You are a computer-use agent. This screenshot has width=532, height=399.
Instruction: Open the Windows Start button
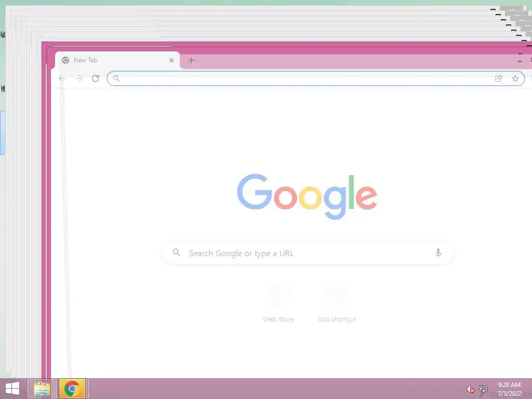[12, 389]
